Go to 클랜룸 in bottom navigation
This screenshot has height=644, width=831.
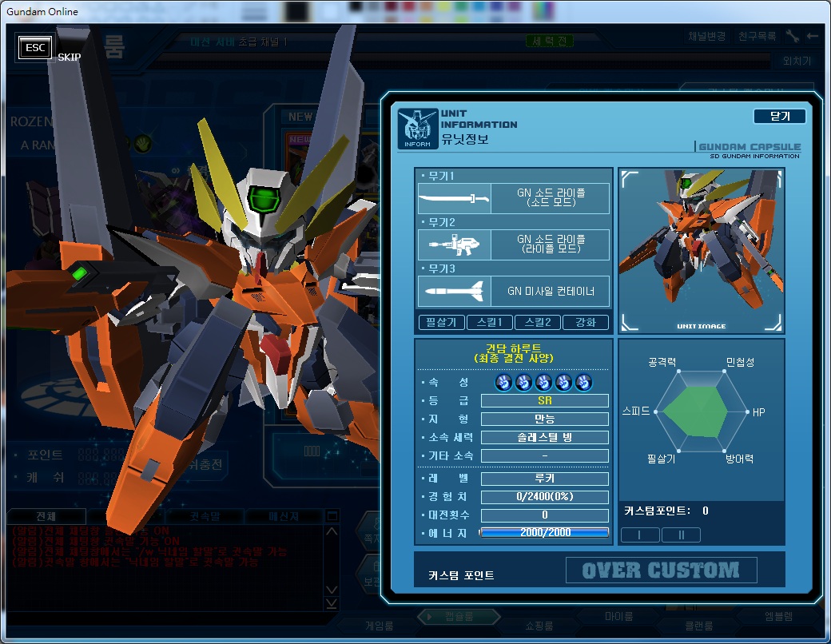click(x=699, y=626)
